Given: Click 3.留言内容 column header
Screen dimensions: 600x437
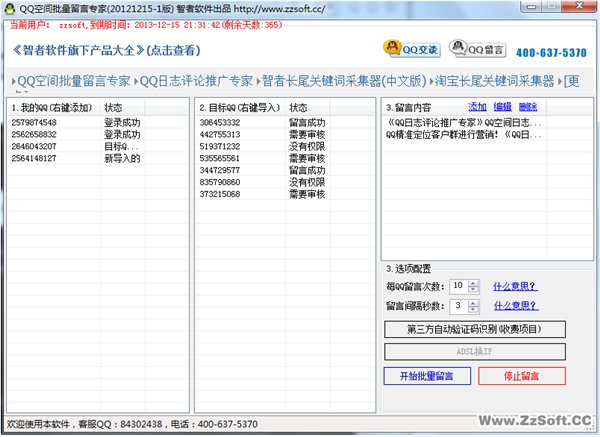Looking at the screenshot, I should coord(409,108).
